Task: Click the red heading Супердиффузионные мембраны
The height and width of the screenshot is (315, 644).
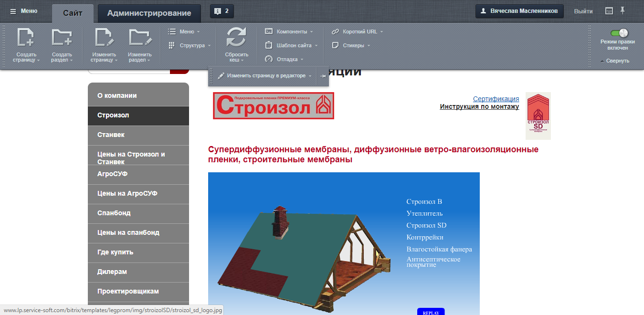Action: (373, 155)
